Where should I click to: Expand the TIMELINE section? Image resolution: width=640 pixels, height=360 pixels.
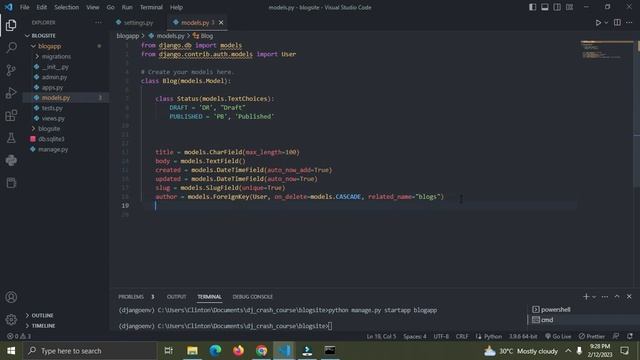(65, 326)
